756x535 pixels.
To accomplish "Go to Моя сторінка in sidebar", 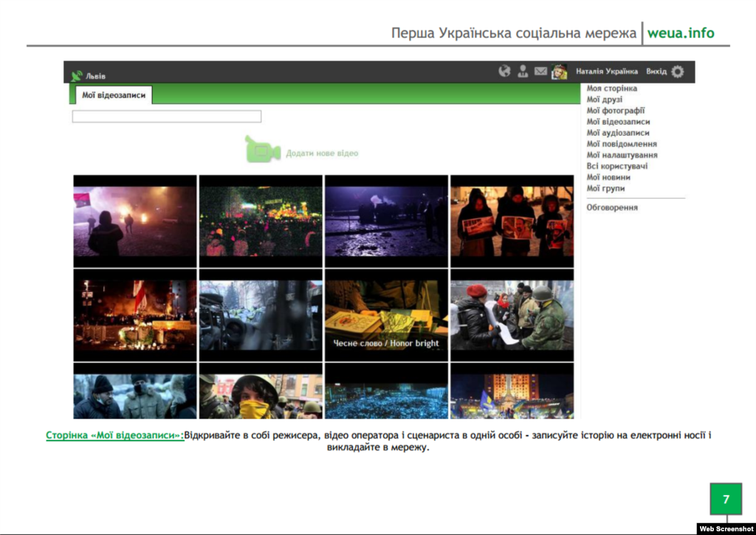I will 611,89.
